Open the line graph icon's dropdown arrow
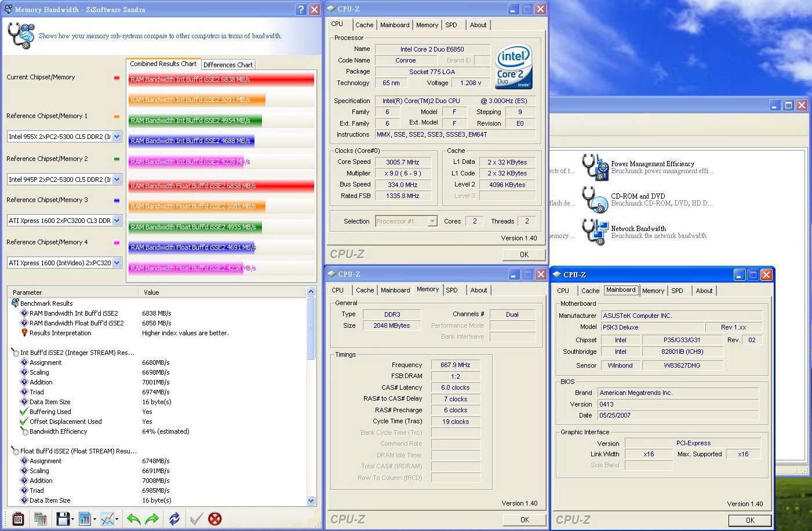 click(x=118, y=519)
